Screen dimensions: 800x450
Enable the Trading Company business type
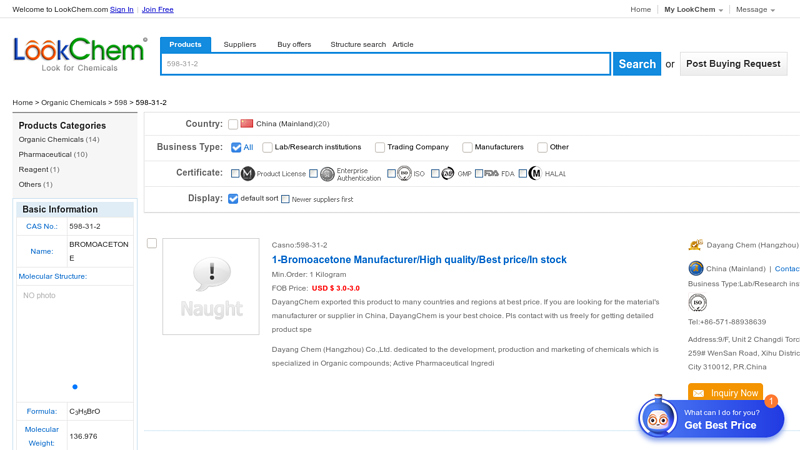(380, 147)
